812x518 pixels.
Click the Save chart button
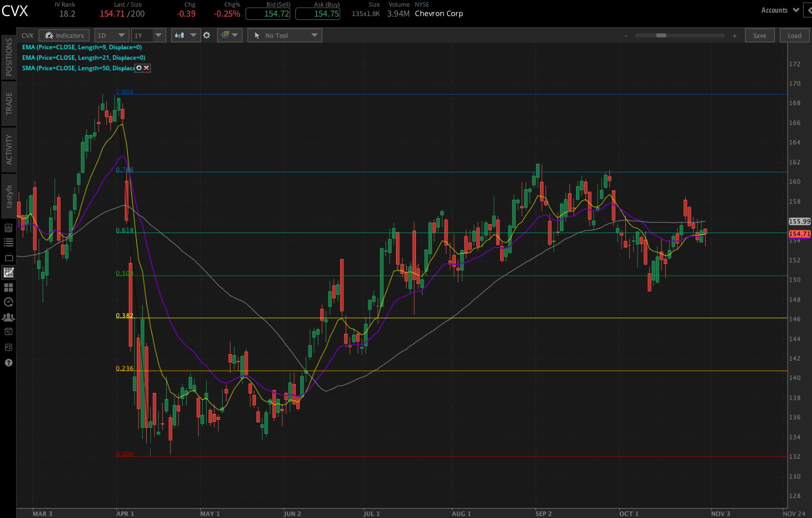tap(759, 35)
